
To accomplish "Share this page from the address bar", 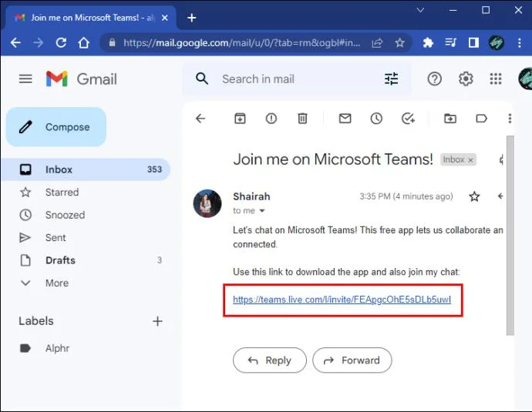I will pyautogui.click(x=377, y=42).
